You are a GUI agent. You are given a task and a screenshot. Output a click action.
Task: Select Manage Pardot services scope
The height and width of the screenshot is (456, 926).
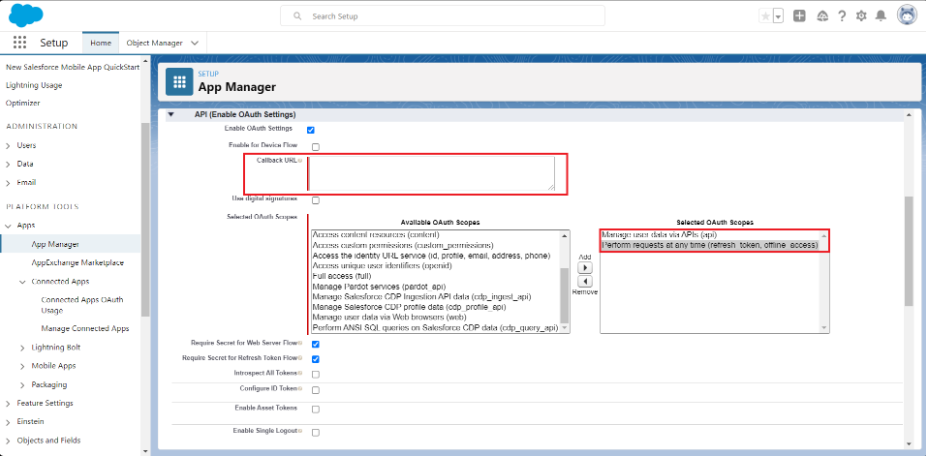click(x=379, y=286)
